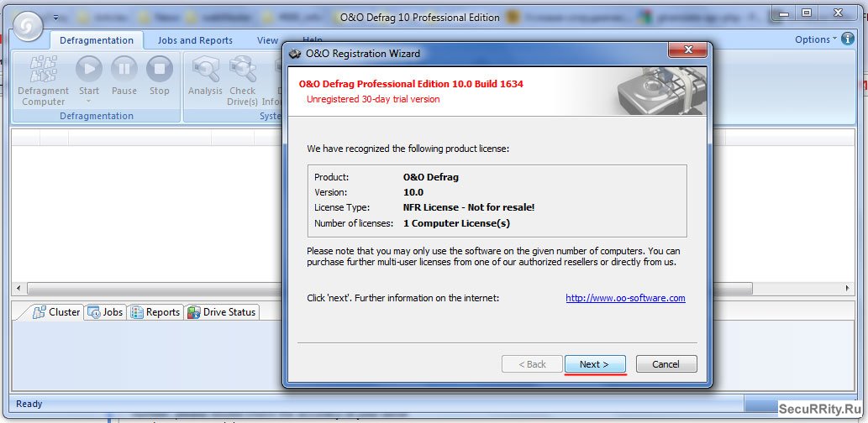Image resolution: width=868 pixels, height=423 pixels.
Task: Click the 'Ready' status bar text
Action: (x=29, y=404)
